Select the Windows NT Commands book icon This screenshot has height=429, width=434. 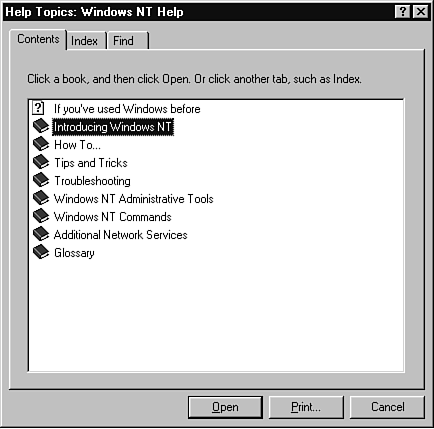41,216
